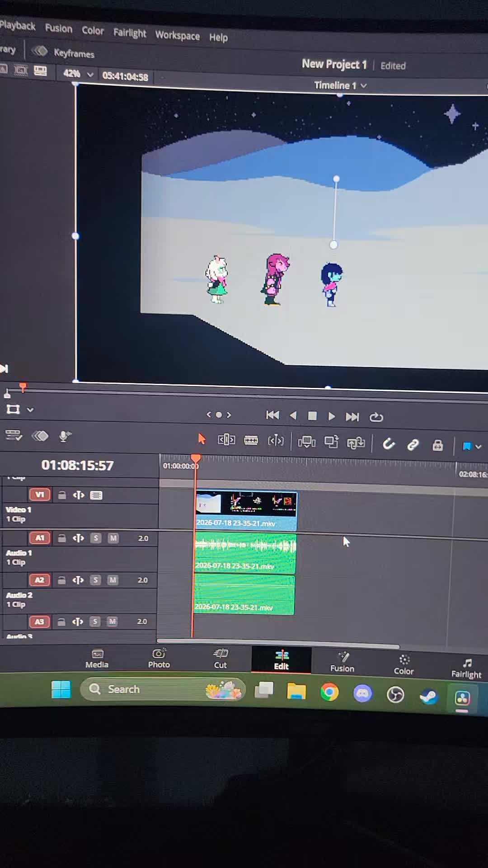Screen dimensions: 488x868
Task: Solo the Audio 1 track
Action: coord(96,538)
